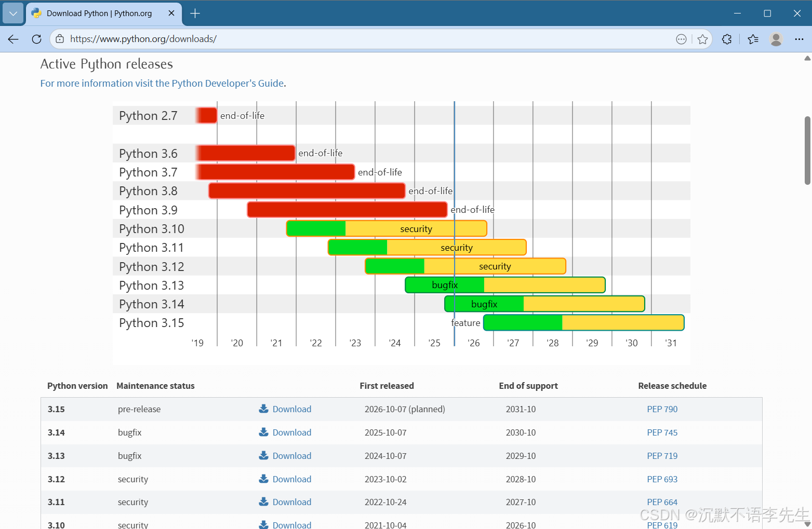Screen dimensions: 812x529
Task: Click the Python 3.9 red bar
Action: tap(347, 210)
